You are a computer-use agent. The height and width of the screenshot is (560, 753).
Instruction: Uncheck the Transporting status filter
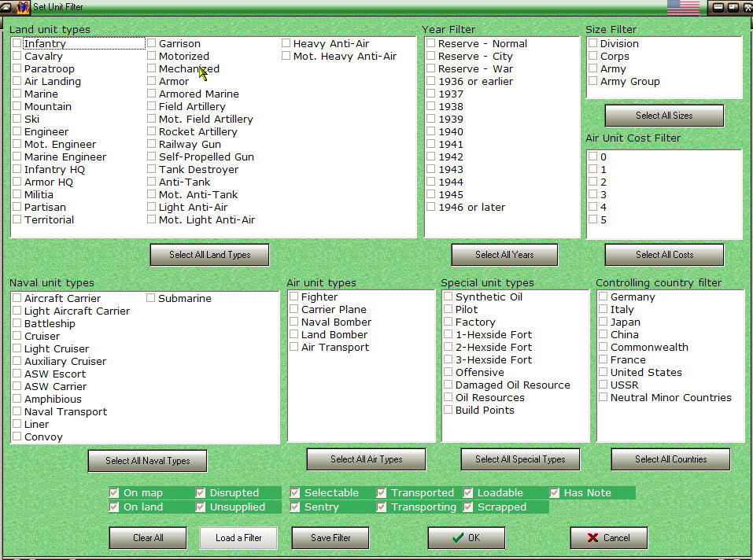(382, 507)
